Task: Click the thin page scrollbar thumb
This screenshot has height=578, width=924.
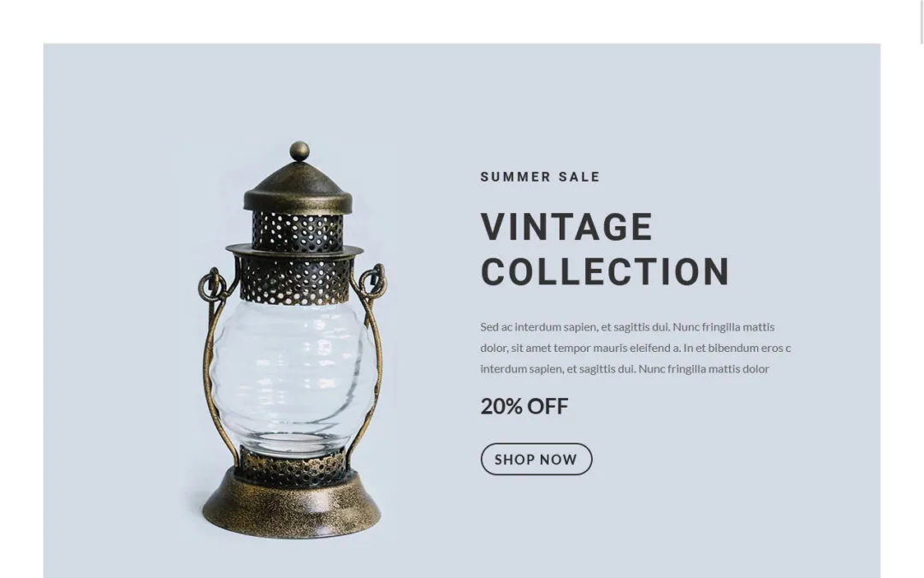Action: click(x=921, y=21)
